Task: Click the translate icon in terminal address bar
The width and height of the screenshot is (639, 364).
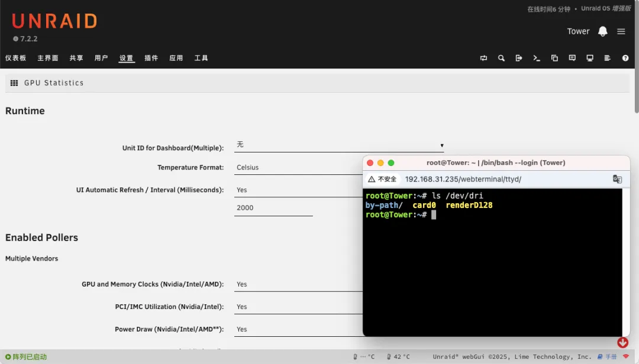Action: click(617, 179)
